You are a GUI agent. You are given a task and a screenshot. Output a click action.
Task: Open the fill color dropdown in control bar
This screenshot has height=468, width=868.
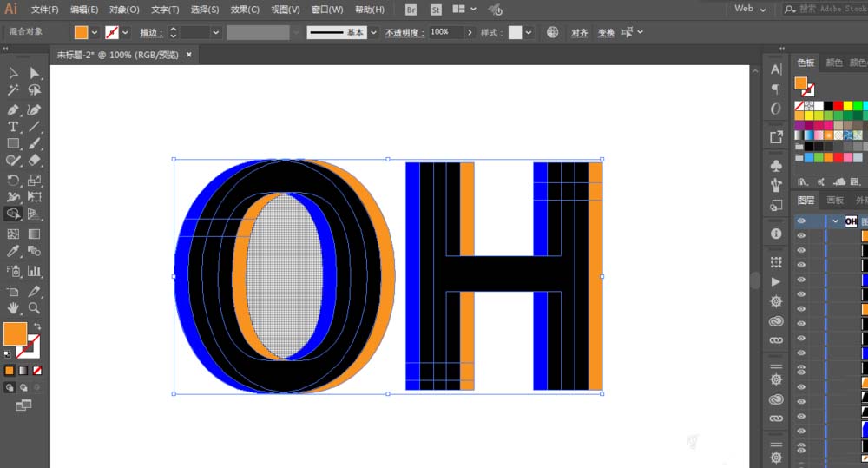(x=95, y=33)
